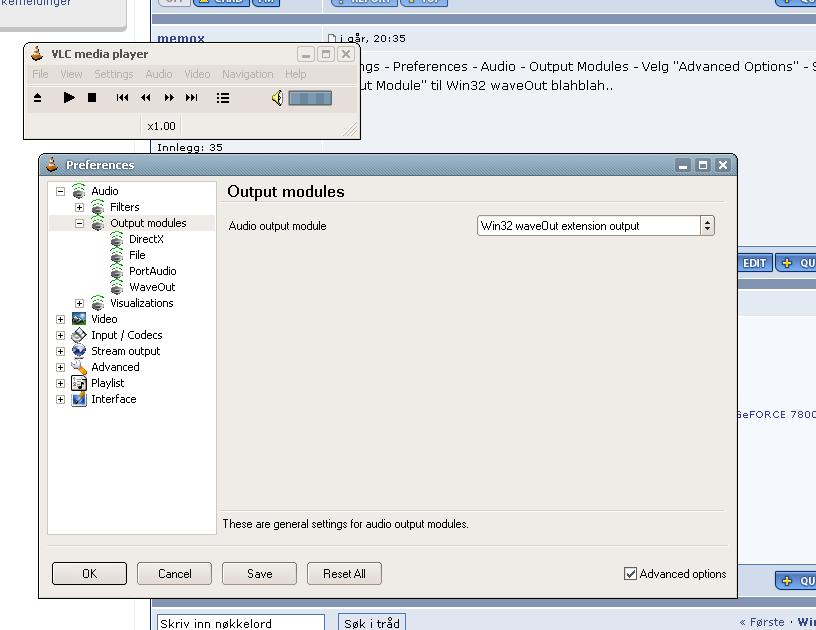This screenshot has width=816, height=630.
Task: Open the Help menu in VLC player
Action: click(296, 74)
